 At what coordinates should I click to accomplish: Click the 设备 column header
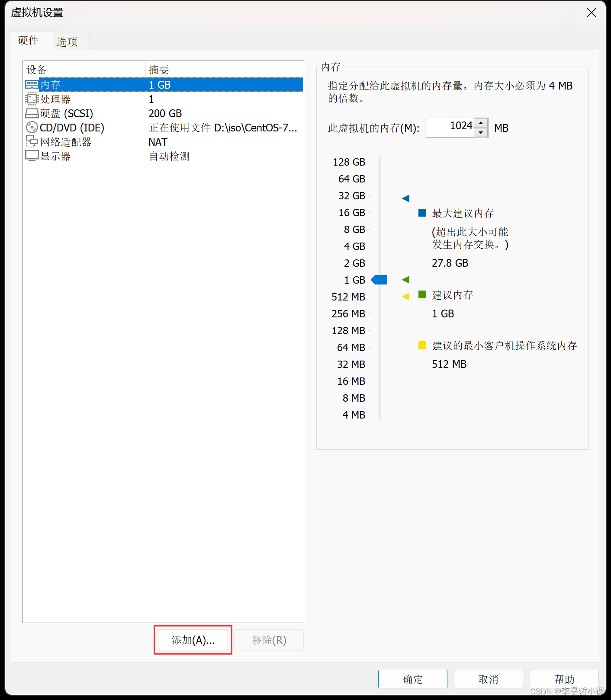(x=84, y=69)
